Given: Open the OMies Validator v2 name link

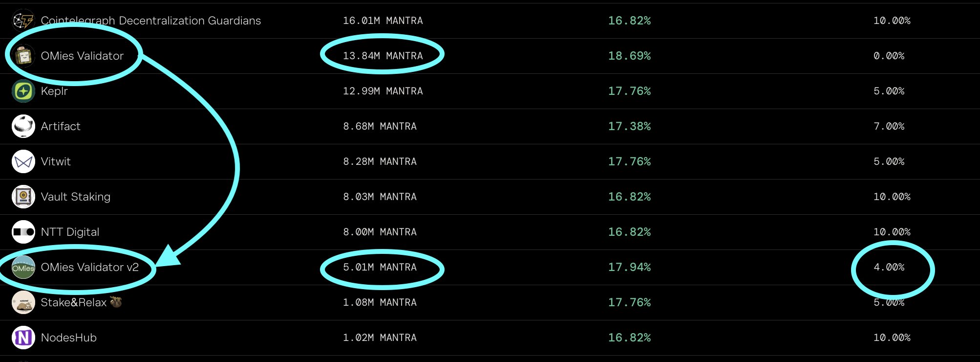Looking at the screenshot, I should point(90,268).
